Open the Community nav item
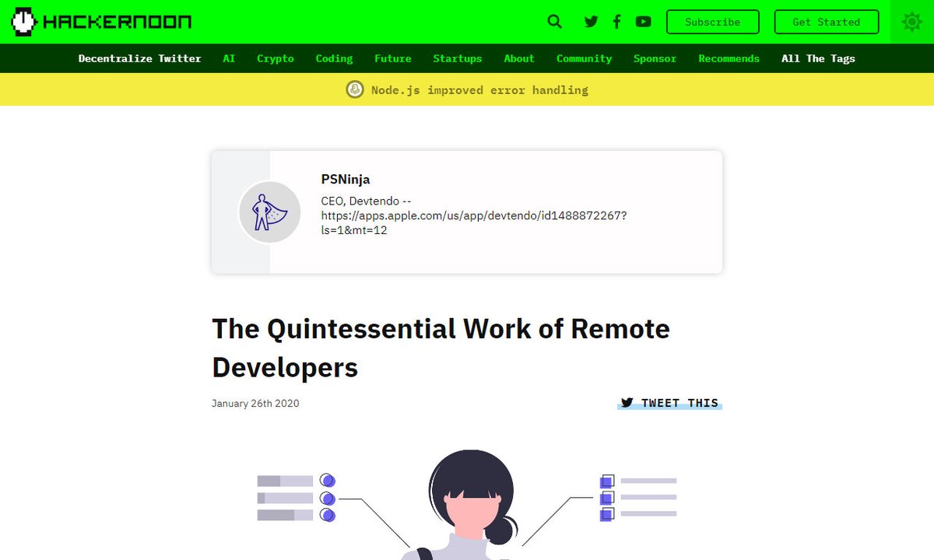This screenshot has width=934, height=560. coord(585,58)
